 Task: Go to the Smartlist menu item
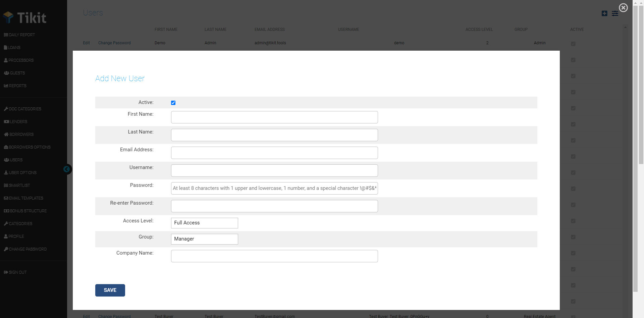tap(19, 185)
